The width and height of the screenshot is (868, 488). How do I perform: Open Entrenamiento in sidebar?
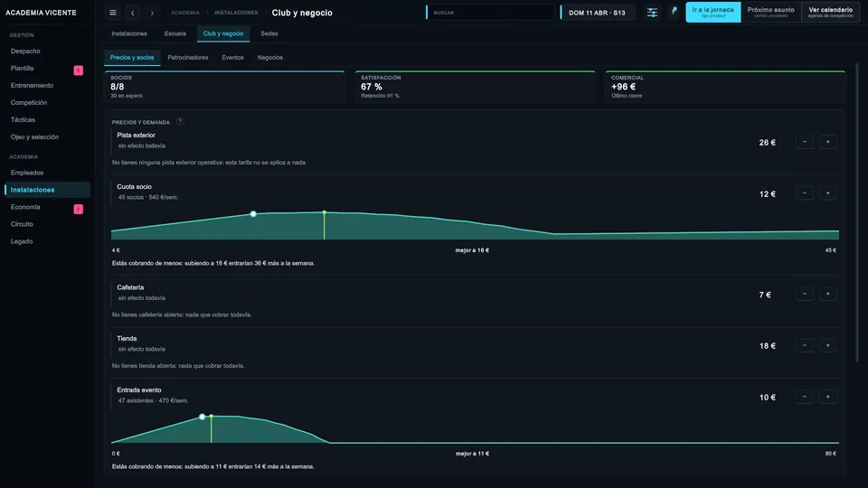pos(47,85)
